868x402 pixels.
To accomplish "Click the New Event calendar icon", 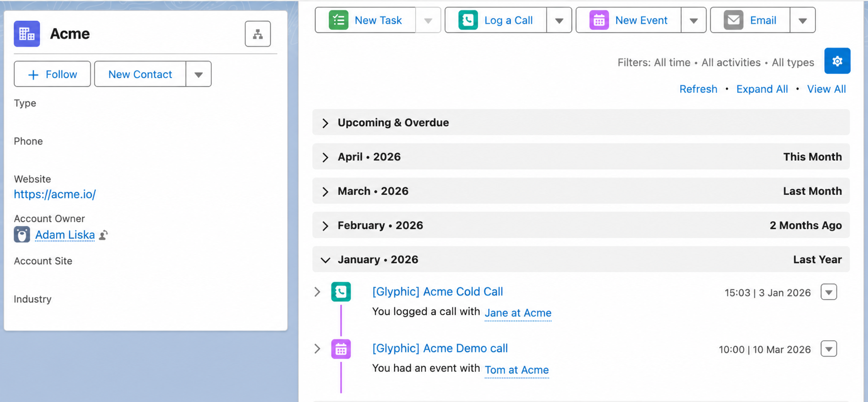I will tap(599, 20).
